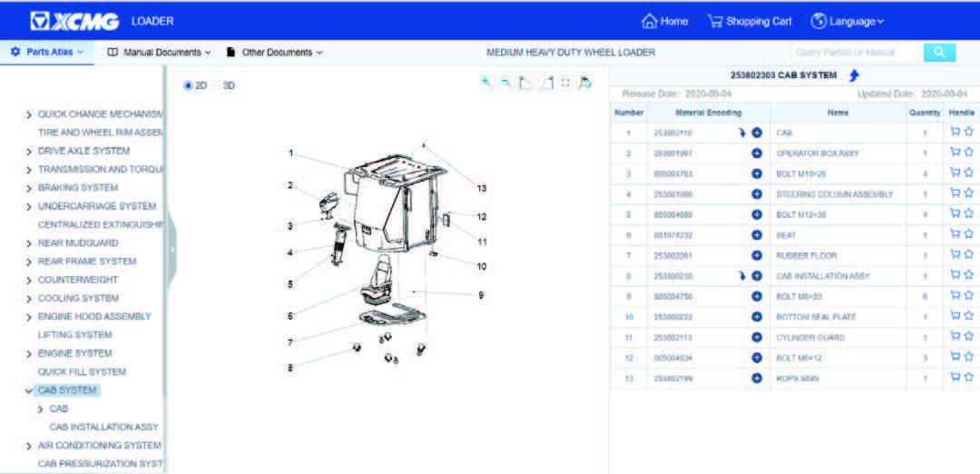Click plus icon for BOLT M12×30

click(x=757, y=214)
